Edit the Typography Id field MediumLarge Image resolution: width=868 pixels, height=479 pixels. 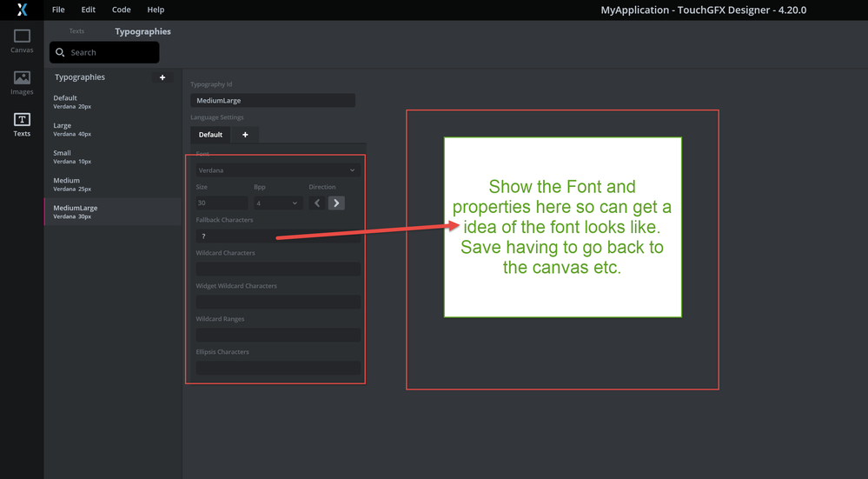272,100
